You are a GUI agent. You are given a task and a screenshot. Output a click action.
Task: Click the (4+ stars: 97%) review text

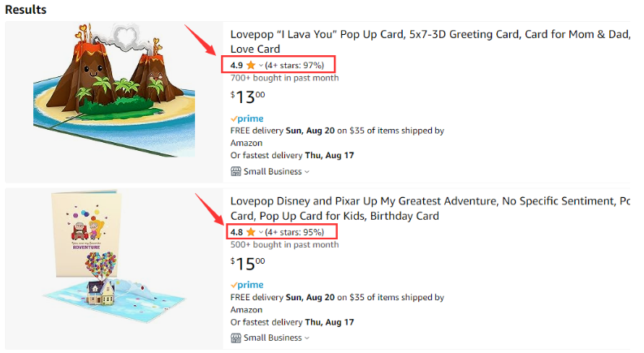point(295,65)
